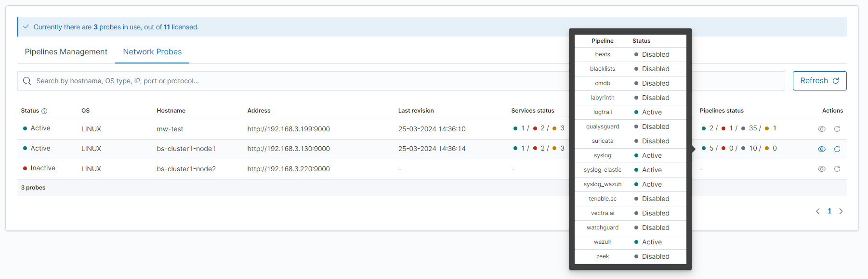868x279 pixels.
Task: Toggle pipeline view for bs-cluster1-node1
Action: point(822,149)
